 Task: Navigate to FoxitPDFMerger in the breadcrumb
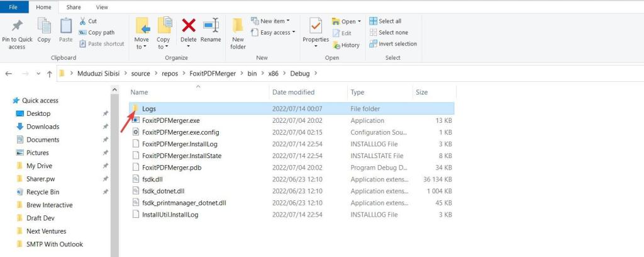point(213,74)
